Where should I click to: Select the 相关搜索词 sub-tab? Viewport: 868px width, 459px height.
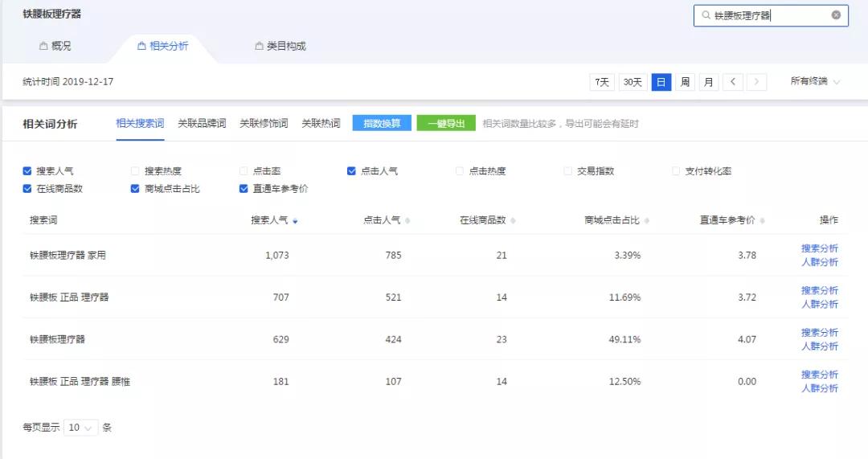point(140,124)
